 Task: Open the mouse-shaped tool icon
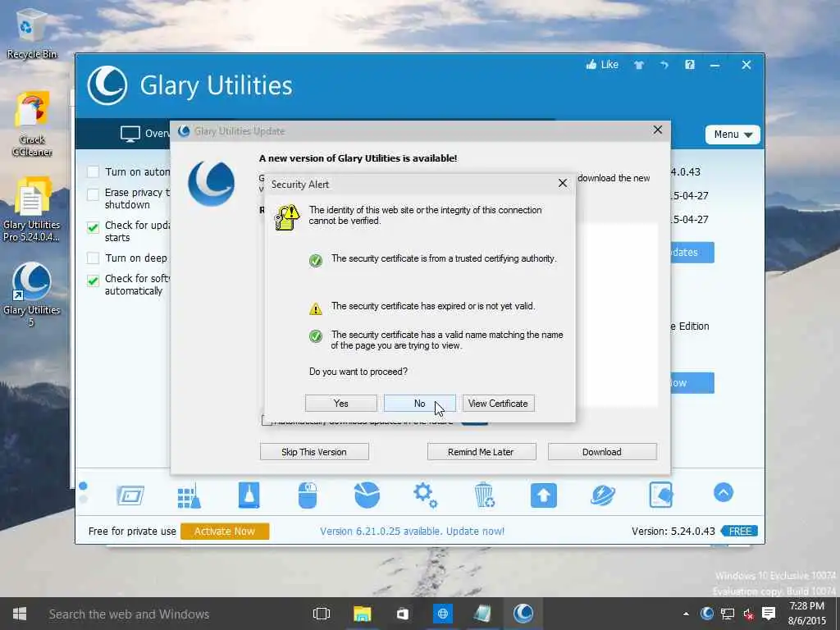coord(308,495)
